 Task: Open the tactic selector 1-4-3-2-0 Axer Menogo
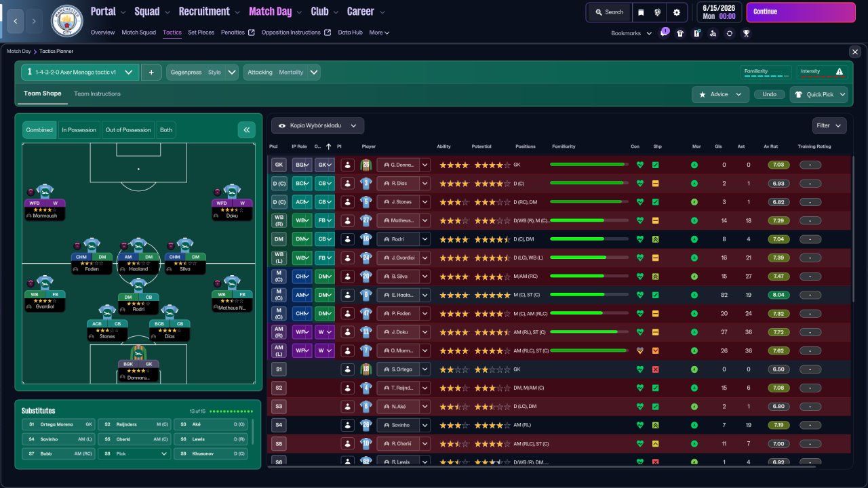click(x=80, y=72)
